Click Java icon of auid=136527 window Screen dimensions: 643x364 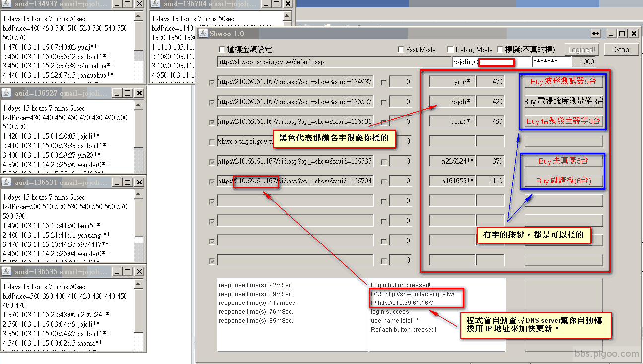click(x=6, y=93)
